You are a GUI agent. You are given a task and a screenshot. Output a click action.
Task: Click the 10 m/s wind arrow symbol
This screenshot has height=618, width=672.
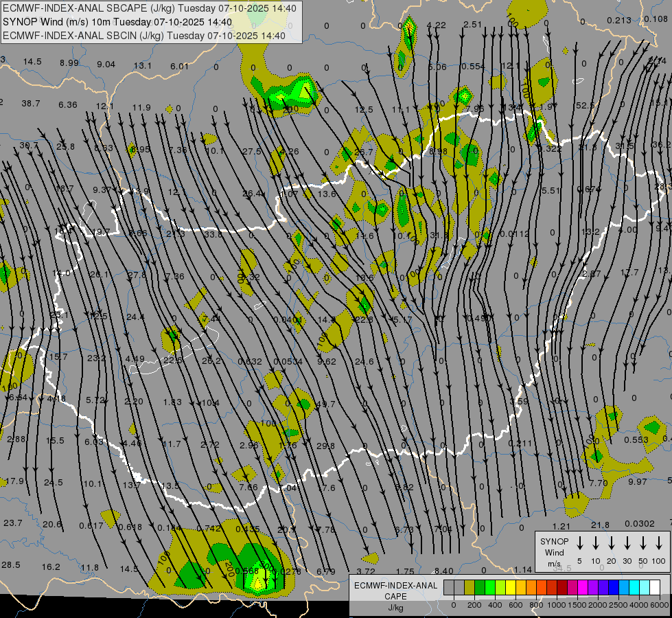(x=595, y=543)
